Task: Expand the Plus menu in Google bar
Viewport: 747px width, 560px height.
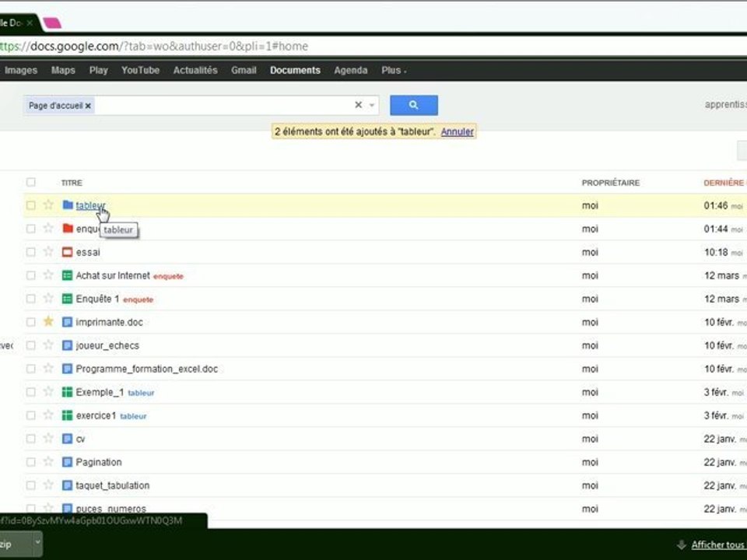Action: (394, 71)
